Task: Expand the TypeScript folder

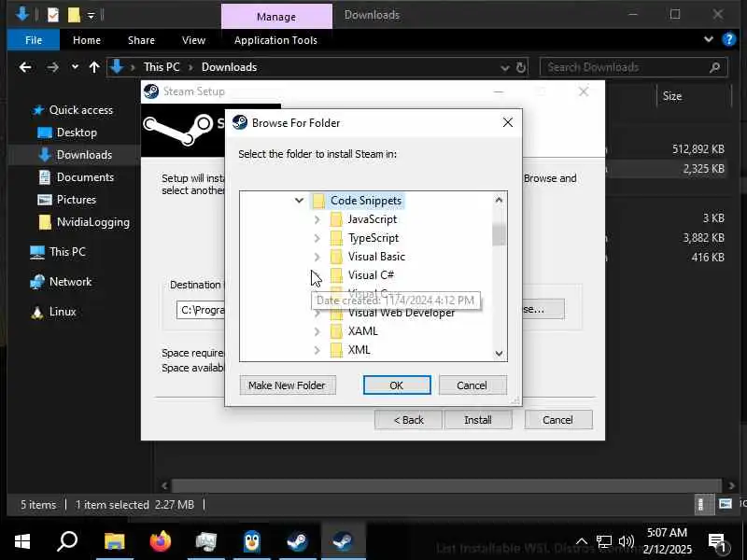Action: 317,238
